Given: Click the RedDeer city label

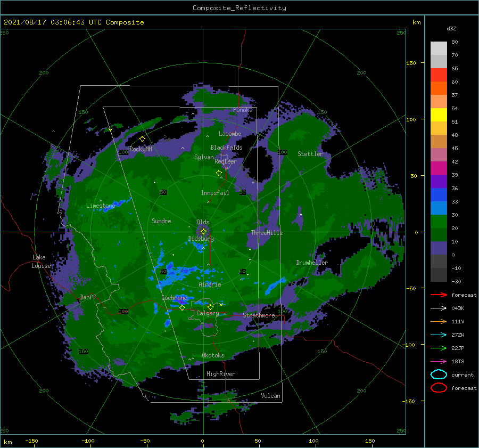Looking at the screenshot, I should point(226,161).
